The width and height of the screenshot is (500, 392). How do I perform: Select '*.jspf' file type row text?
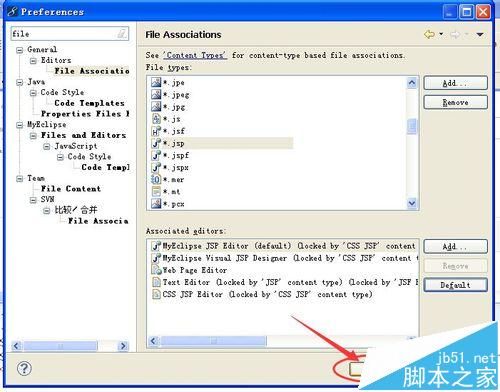176,155
